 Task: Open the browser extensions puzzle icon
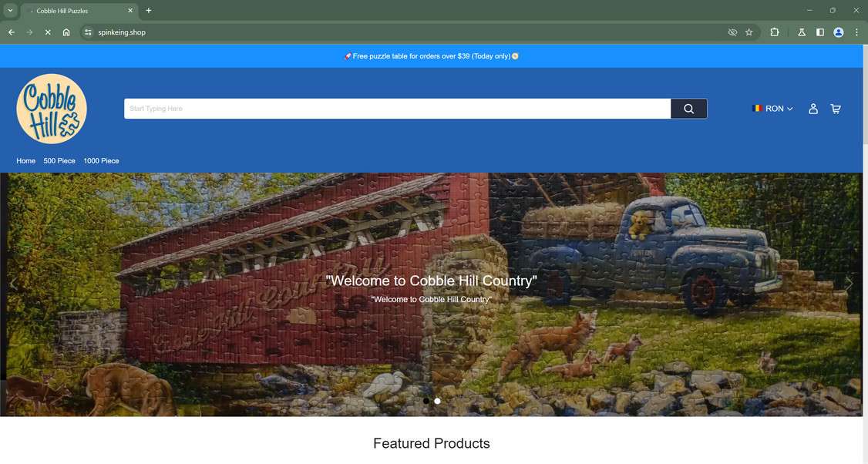point(775,32)
